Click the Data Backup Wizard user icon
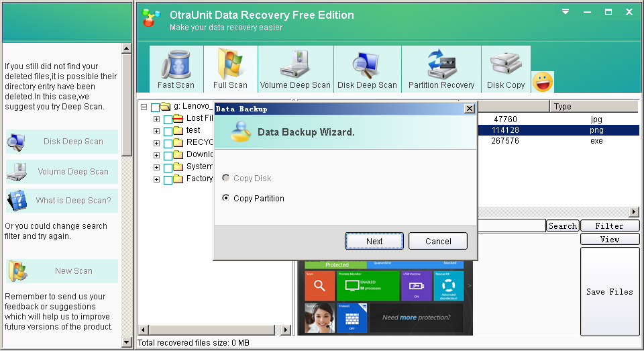The image size is (644, 351). 241,132
